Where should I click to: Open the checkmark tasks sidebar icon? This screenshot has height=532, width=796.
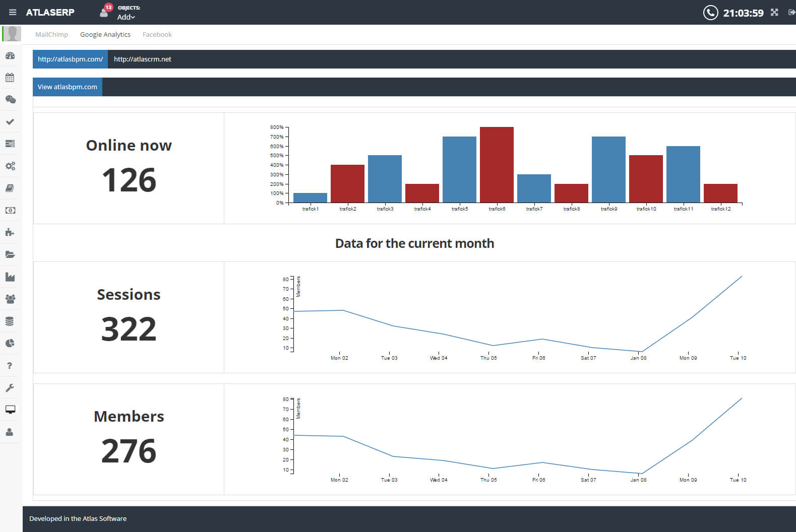pyautogui.click(x=10, y=122)
